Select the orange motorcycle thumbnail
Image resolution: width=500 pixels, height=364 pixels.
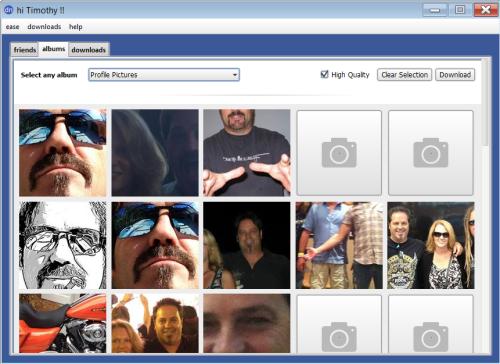coord(63,323)
